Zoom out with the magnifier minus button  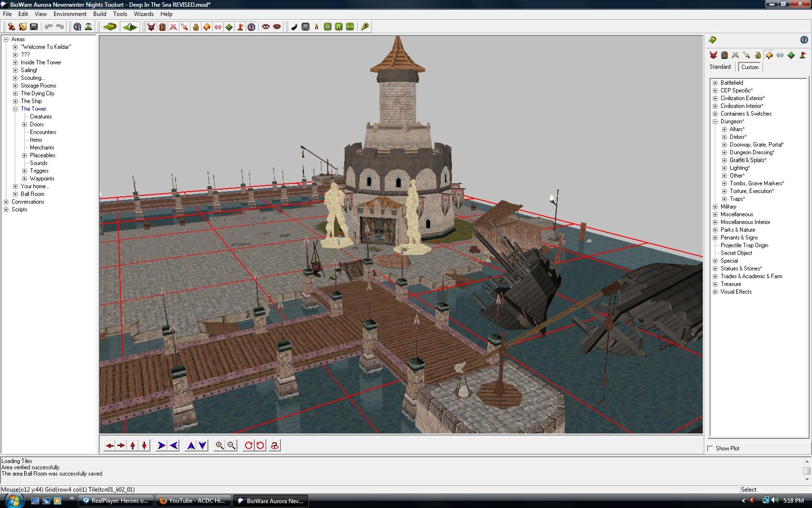pyautogui.click(x=232, y=446)
